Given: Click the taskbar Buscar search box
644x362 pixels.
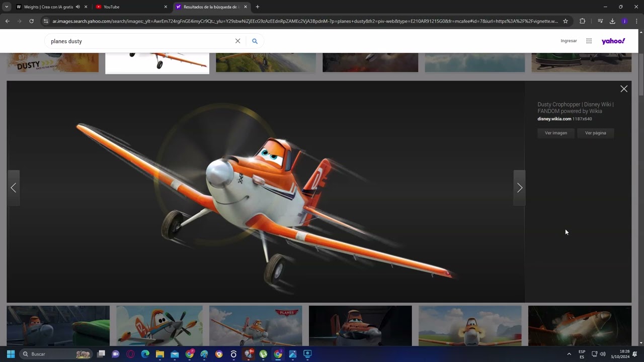Looking at the screenshot, I should pyautogui.click(x=55, y=354).
